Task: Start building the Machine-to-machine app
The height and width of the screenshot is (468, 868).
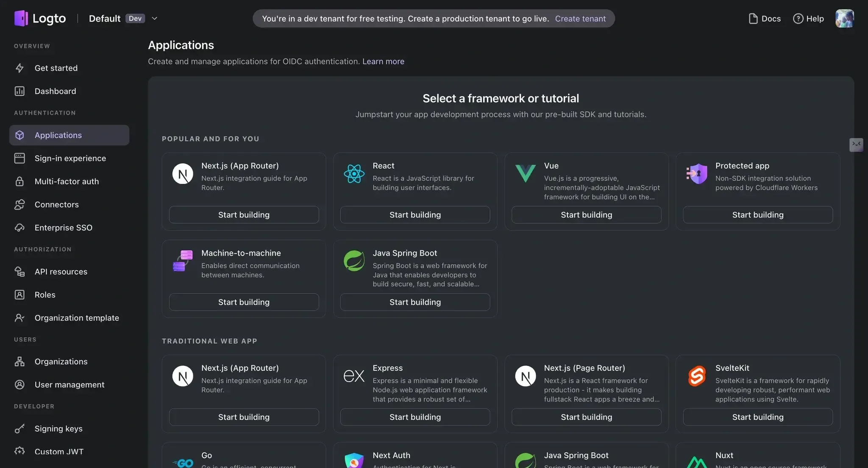Action: 244,302
